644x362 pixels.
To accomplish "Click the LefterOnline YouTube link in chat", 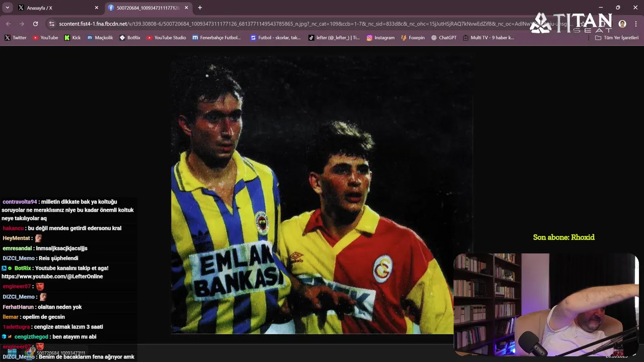I will tap(52, 277).
